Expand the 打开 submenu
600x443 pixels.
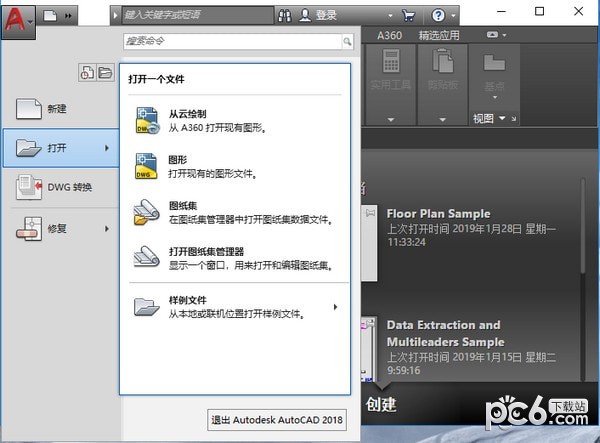tap(106, 149)
